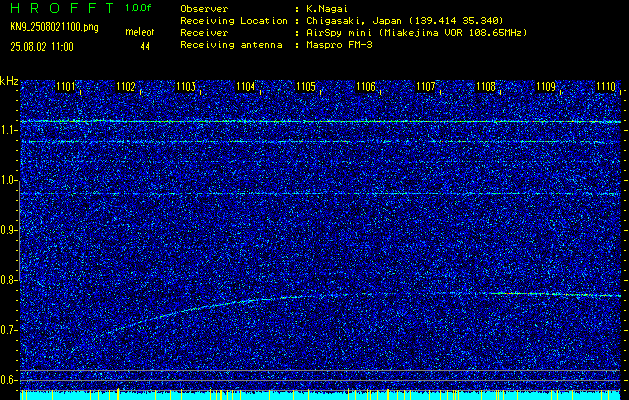The image size is (629, 400).
Task: Click the 1.1 frequency axis label
Action: (x=7, y=130)
